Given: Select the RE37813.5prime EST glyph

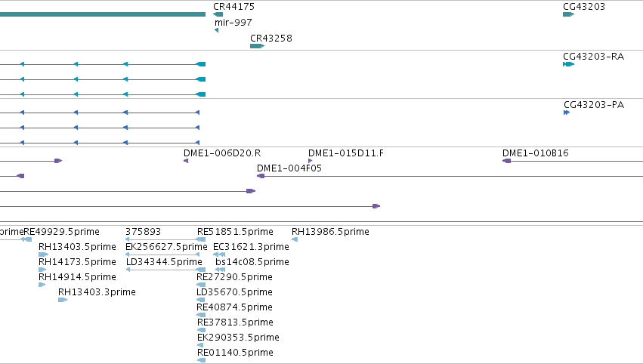Looking at the screenshot, I should pyautogui.click(x=201, y=330).
